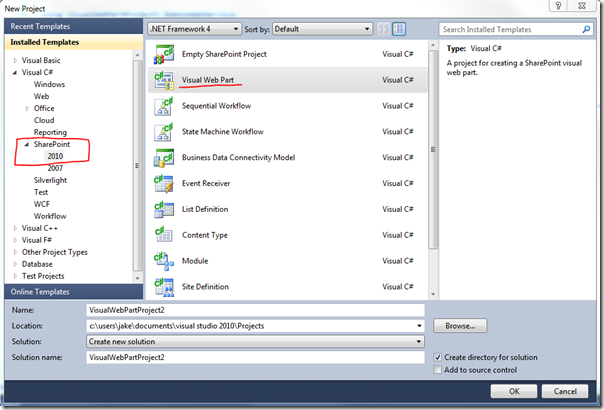Select the Workflow tree item
This screenshot has width=604, height=410.
[50, 216]
